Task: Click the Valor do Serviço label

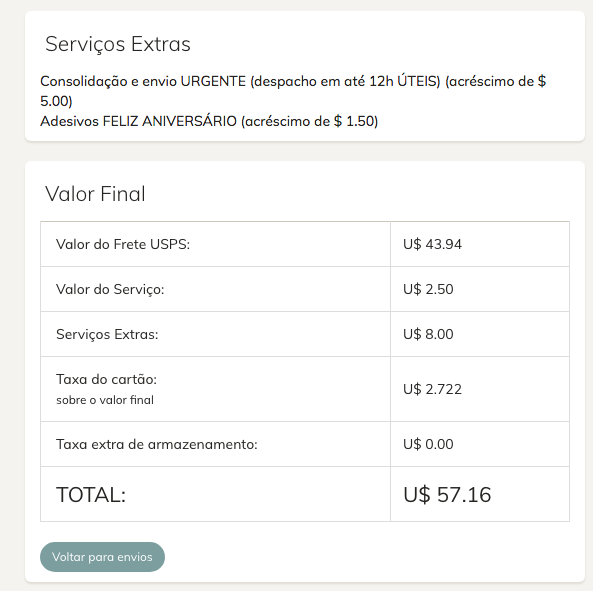Action: 110,289
